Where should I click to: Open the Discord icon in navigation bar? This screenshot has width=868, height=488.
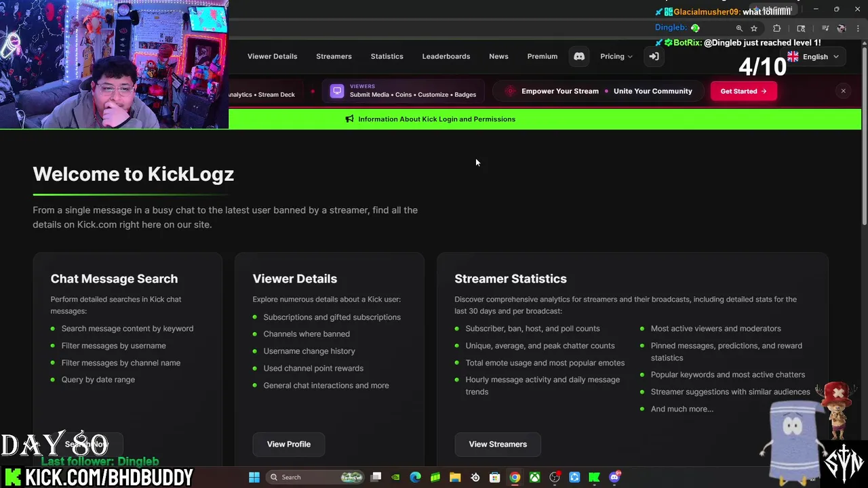coord(579,56)
